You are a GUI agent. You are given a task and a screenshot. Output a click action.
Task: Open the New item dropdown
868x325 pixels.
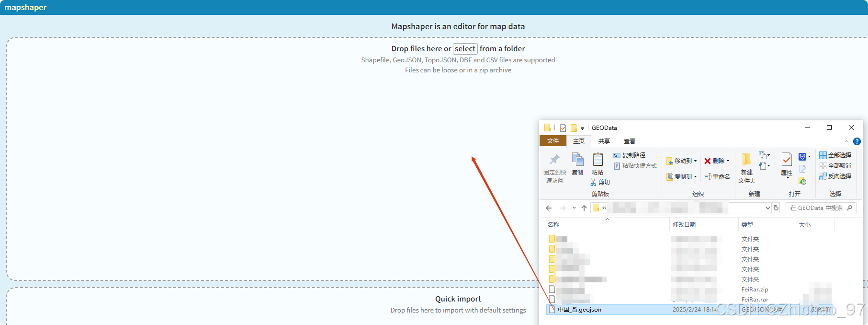(764, 155)
